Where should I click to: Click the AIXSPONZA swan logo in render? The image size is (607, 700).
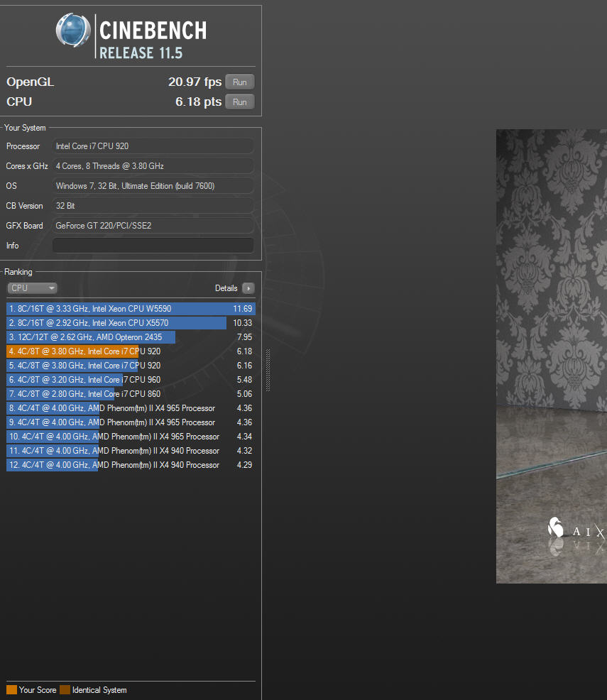[556, 527]
